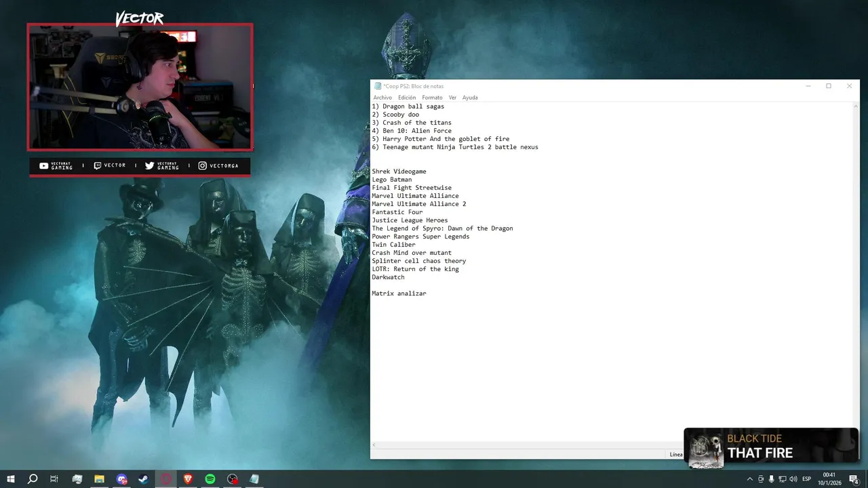
Task: Open taskbar icon left of File Explorer
Action: click(77, 479)
